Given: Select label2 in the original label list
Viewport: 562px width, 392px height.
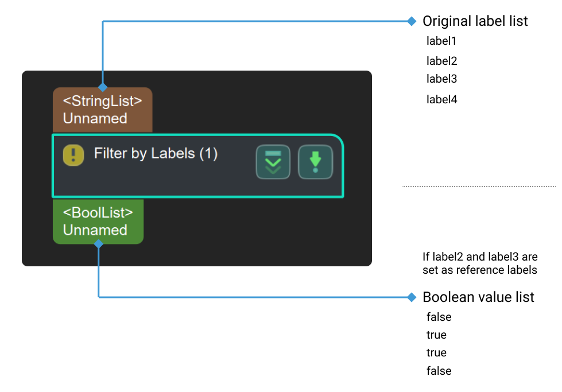Looking at the screenshot, I should pos(441,61).
